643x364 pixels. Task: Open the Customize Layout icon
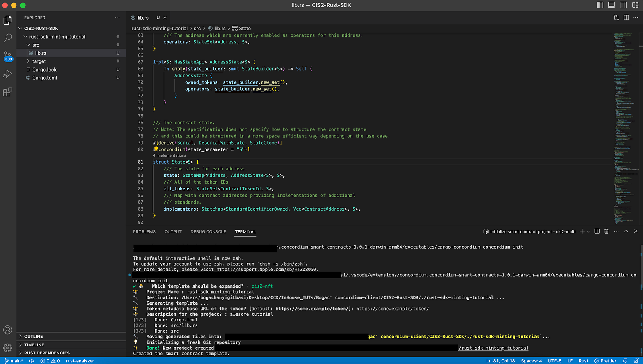[x=635, y=5]
